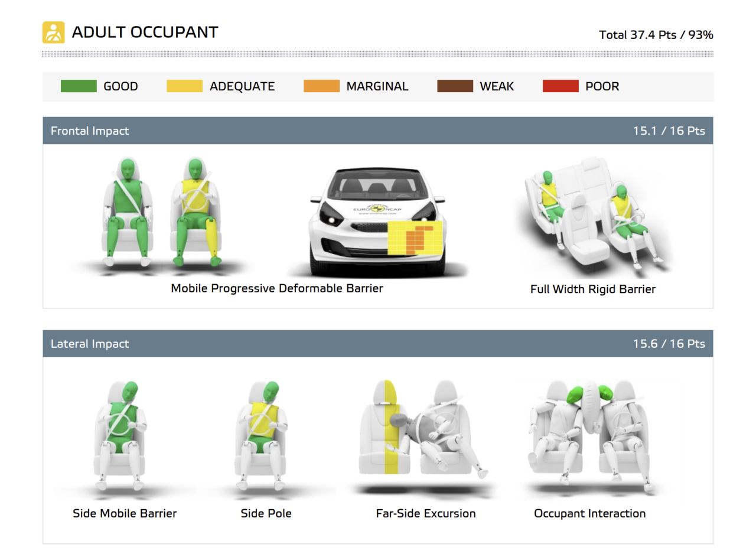Click the green GOOD legend swatch
This screenshot has height=557, width=756.
[x=79, y=86]
